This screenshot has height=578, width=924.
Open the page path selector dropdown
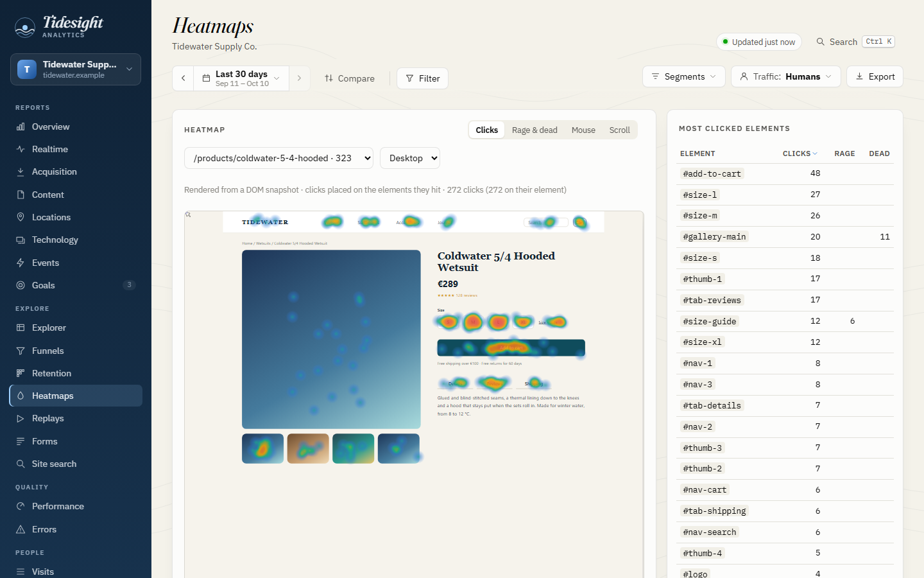click(278, 158)
